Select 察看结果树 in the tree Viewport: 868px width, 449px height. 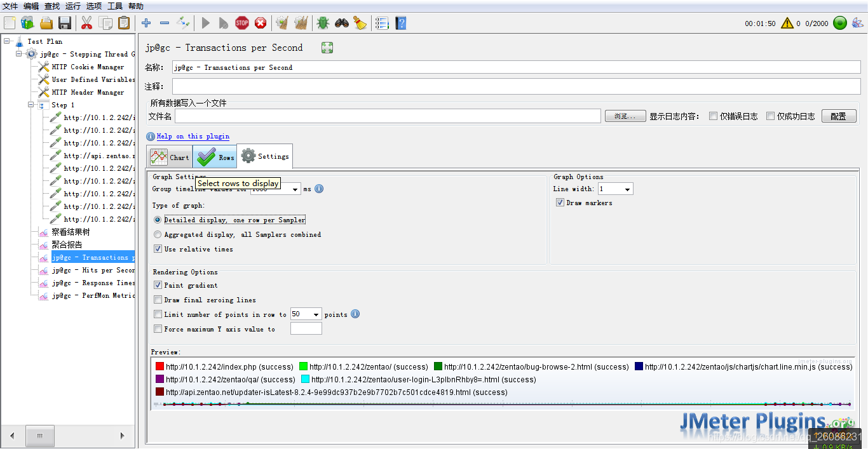pos(71,232)
